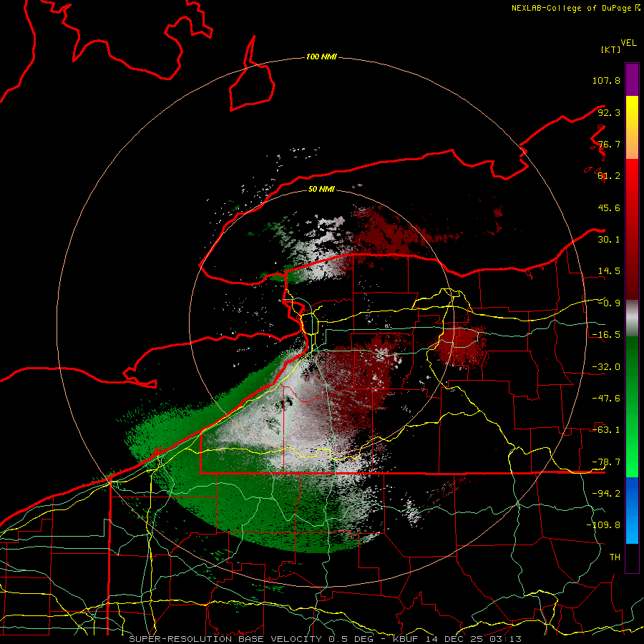Screen dimensions: 644x644
Task: Click the -78.7 velocity scale value
Action: [x=606, y=462]
